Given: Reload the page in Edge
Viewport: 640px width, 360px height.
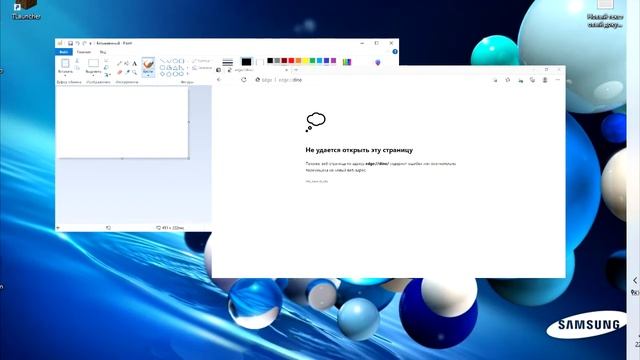Looking at the screenshot, I should [x=244, y=80].
